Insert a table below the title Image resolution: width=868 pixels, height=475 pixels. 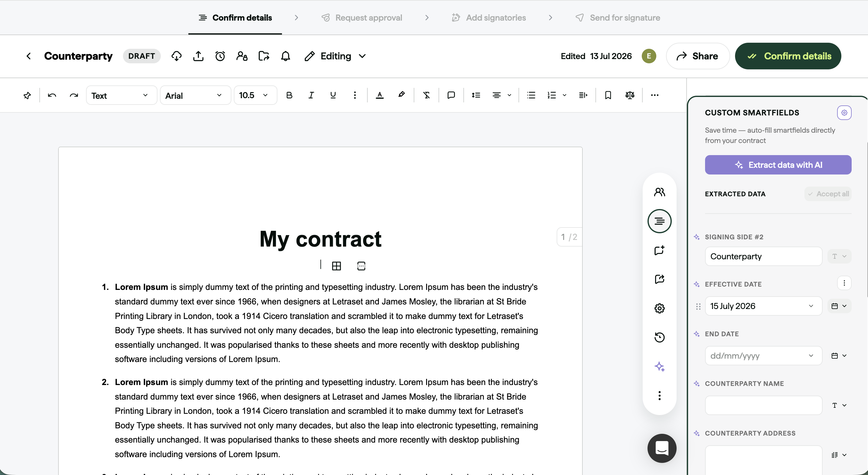coord(336,266)
